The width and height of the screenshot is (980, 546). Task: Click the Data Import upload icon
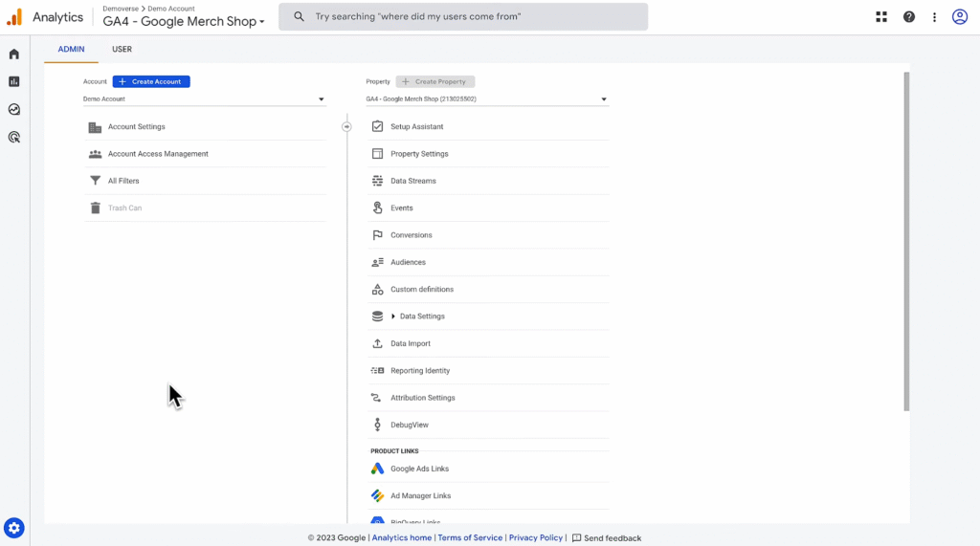click(377, 343)
